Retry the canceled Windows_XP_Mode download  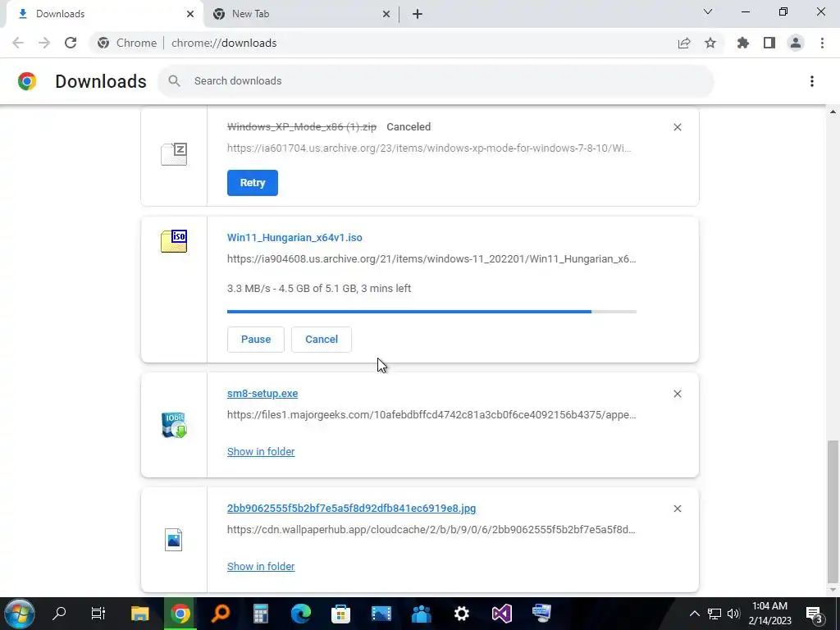253,183
